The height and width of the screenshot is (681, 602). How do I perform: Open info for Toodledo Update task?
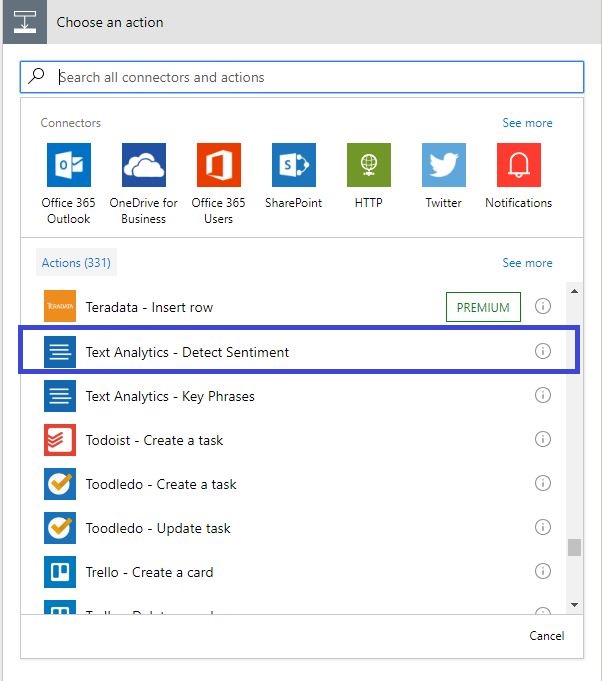coord(542,527)
